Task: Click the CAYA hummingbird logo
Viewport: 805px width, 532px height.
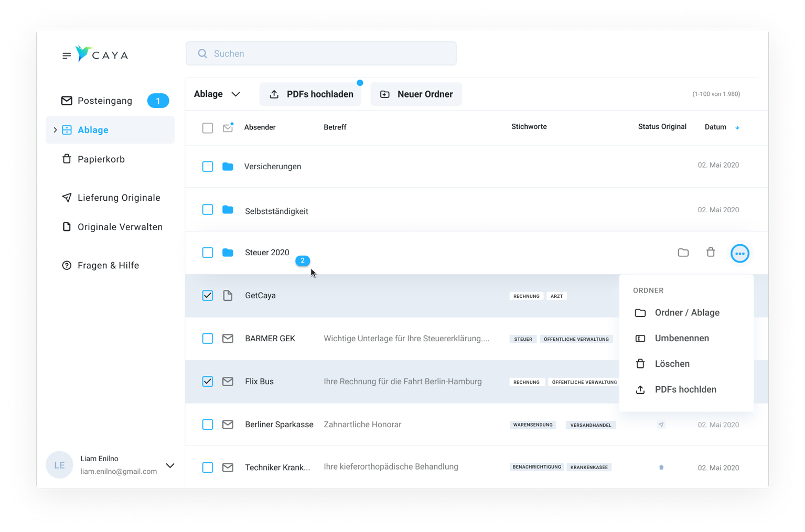Action: click(x=83, y=53)
